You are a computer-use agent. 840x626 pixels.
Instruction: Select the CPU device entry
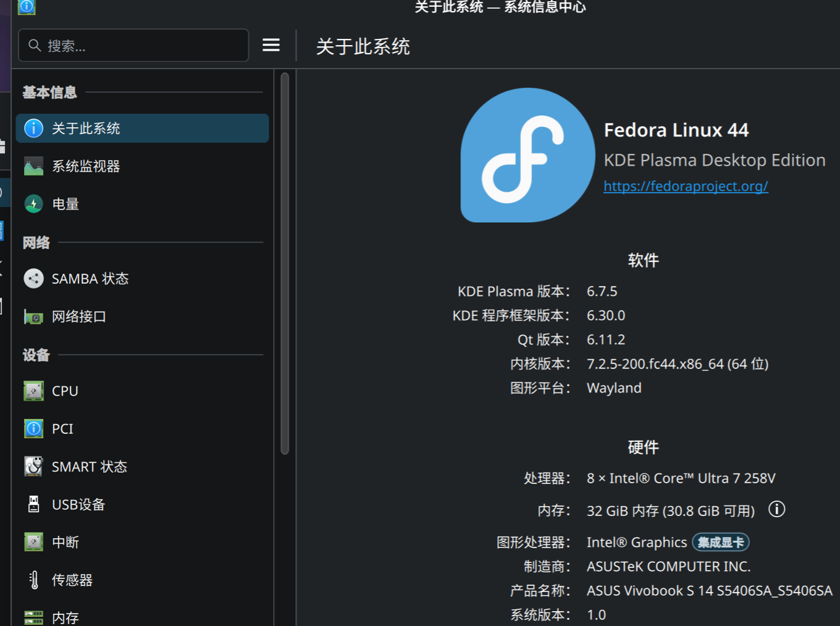[142, 391]
